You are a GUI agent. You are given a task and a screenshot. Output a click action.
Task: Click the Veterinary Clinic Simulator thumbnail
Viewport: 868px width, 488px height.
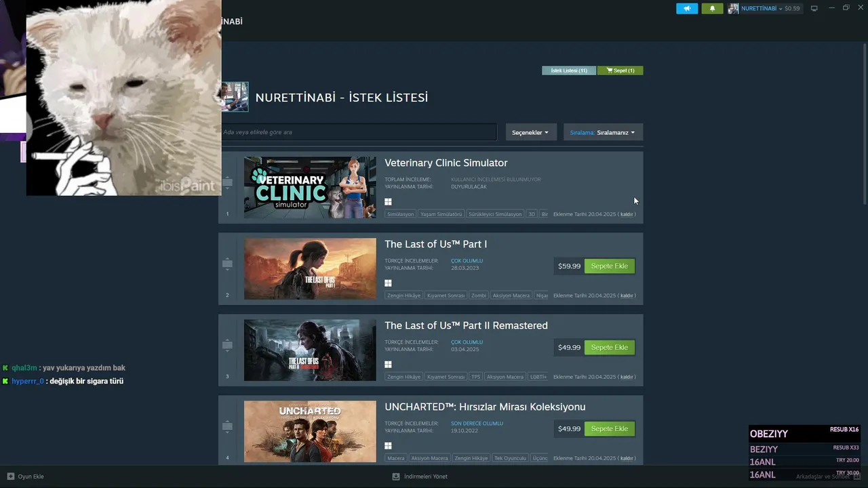coord(310,187)
